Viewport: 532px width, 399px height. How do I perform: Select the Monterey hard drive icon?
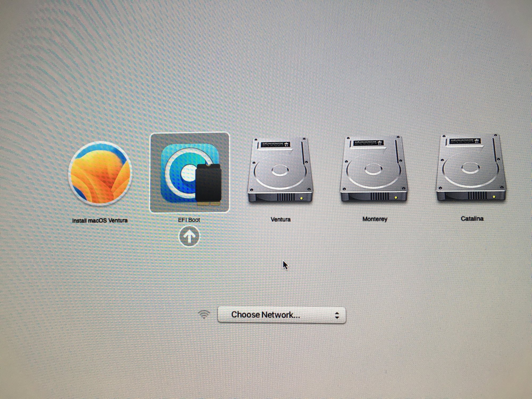pos(374,169)
